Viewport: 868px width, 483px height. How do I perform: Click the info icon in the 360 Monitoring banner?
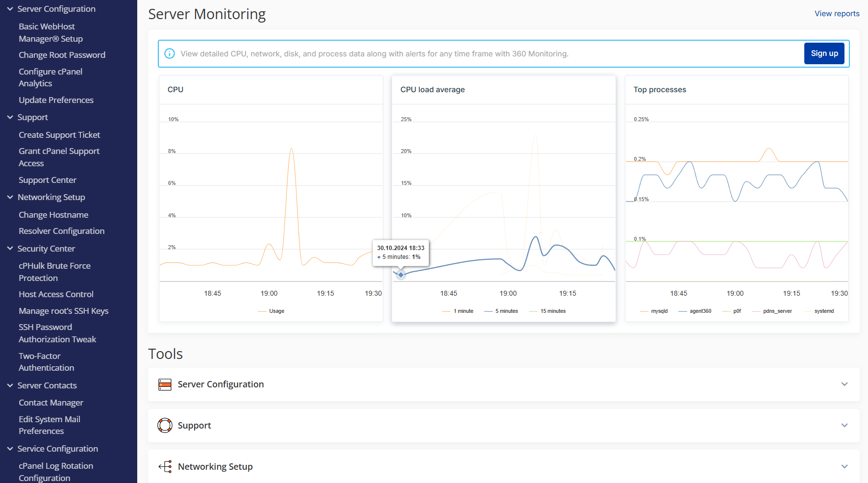click(x=170, y=53)
